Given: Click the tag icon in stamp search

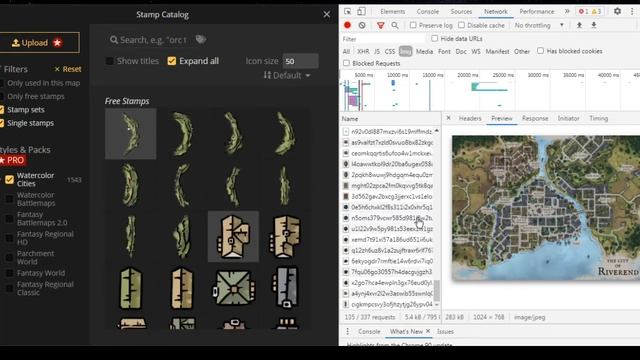Looking at the screenshot, I should [201, 40].
